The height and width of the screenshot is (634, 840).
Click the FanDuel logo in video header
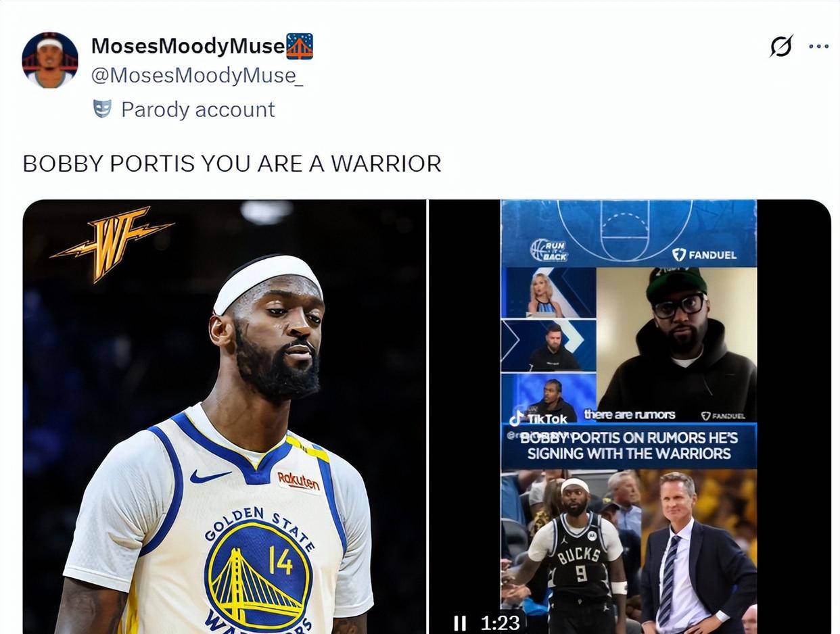tap(704, 255)
